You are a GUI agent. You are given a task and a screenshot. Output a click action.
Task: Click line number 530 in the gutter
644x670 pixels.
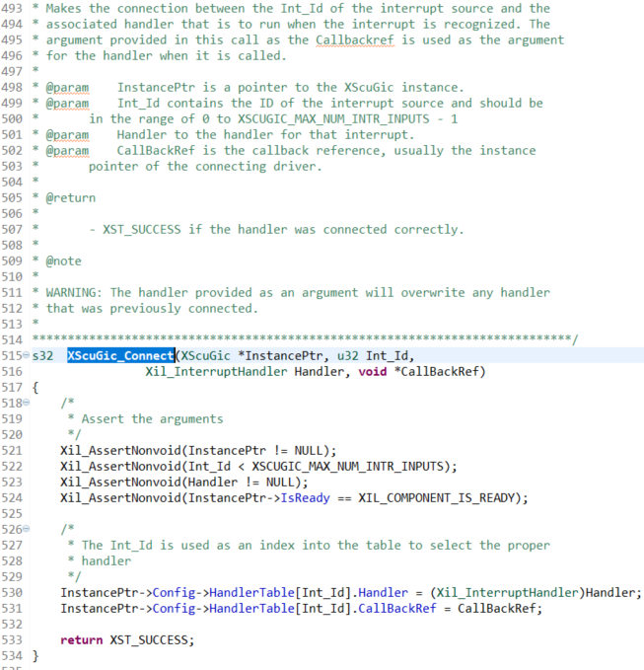12,593
